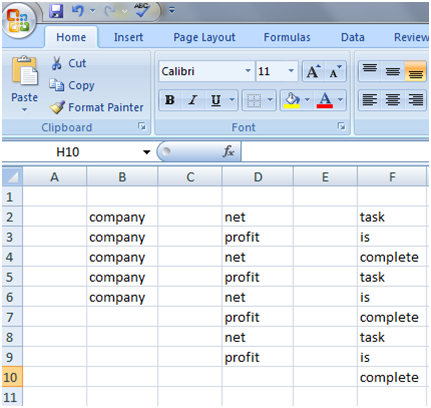Apply red Font Color
Viewport: 431px width, 408px height.
325,100
